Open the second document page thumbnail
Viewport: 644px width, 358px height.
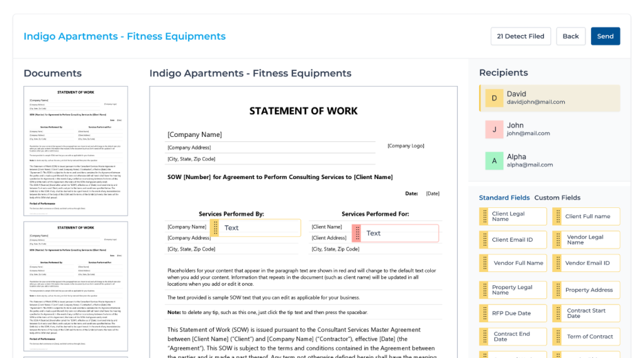click(x=75, y=286)
